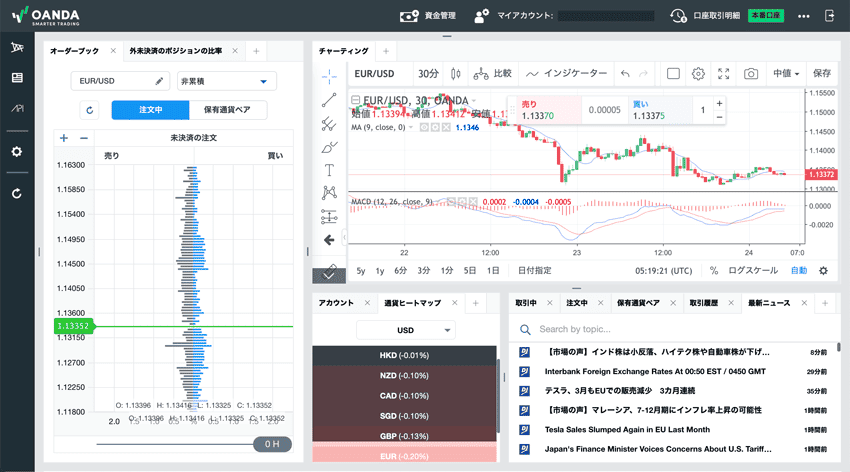Open 非累積 dropdown in order book
850x472 pixels.
[x=227, y=81]
